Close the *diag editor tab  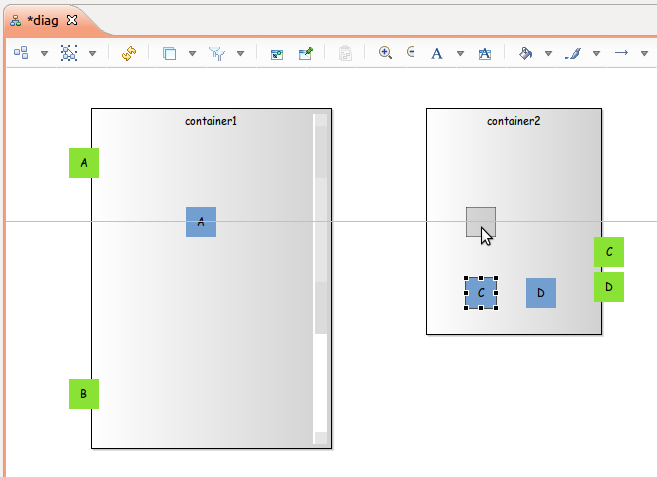[x=71, y=20]
